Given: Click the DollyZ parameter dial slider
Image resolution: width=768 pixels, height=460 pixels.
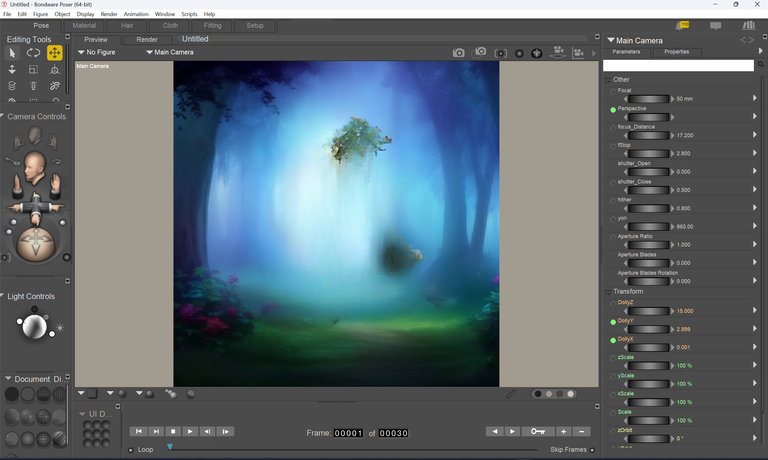Looking at the screenshot, I should tap(648, 311).
